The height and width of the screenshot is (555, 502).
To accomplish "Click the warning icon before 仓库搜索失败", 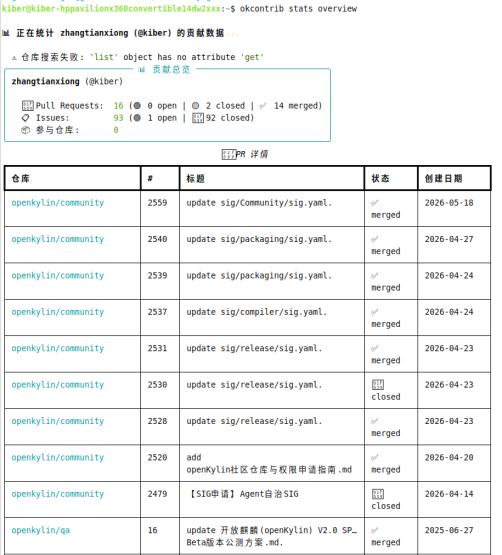I will pos(14,58).
